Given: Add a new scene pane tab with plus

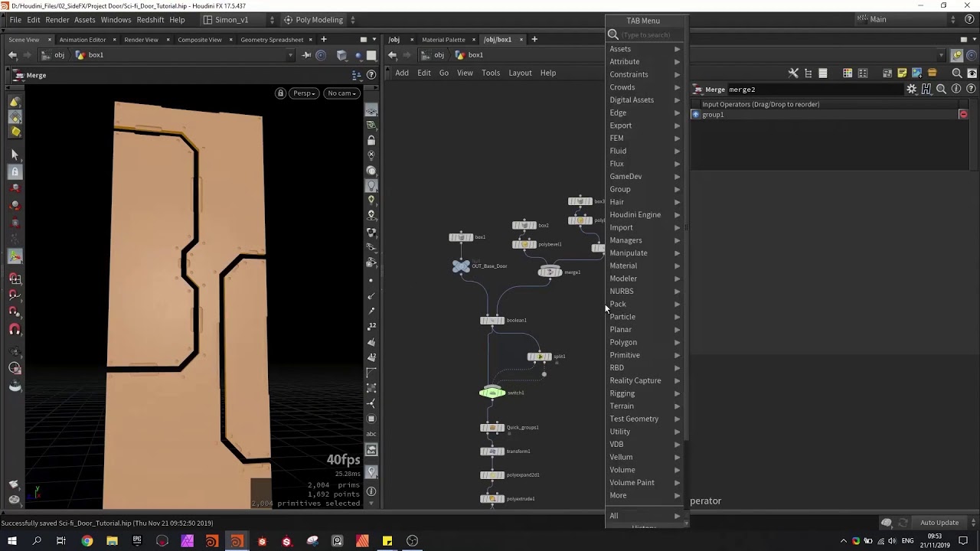Looking at the screenshot, I should tap(323, 39).
